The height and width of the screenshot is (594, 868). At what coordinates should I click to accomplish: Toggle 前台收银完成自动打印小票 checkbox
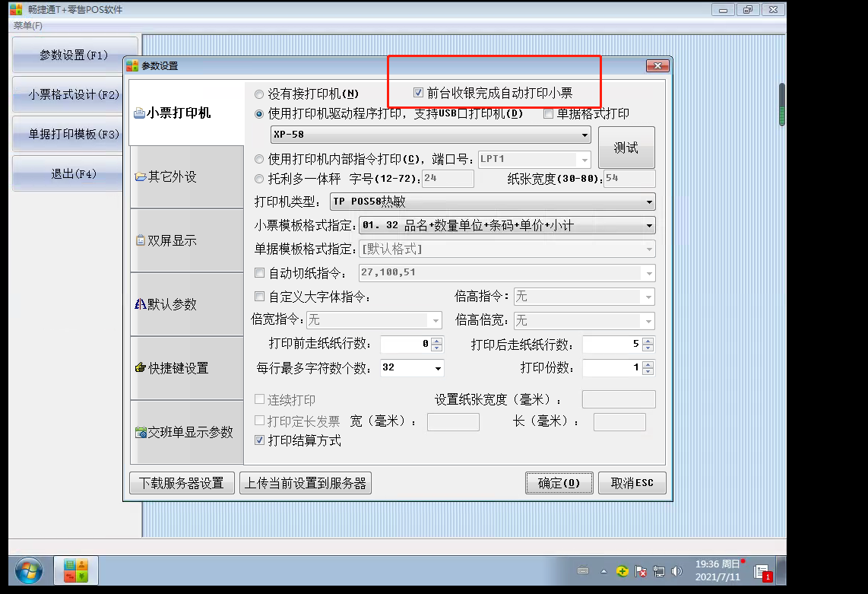419,93
